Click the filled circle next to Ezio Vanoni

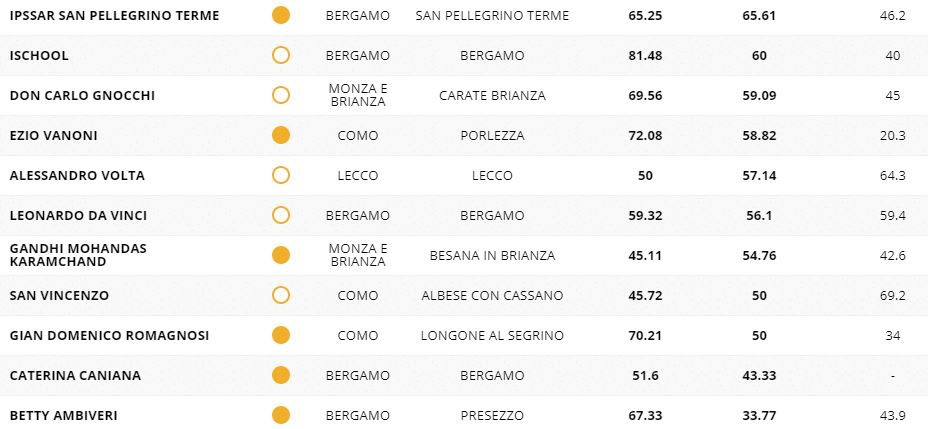(x=281, y=135)
